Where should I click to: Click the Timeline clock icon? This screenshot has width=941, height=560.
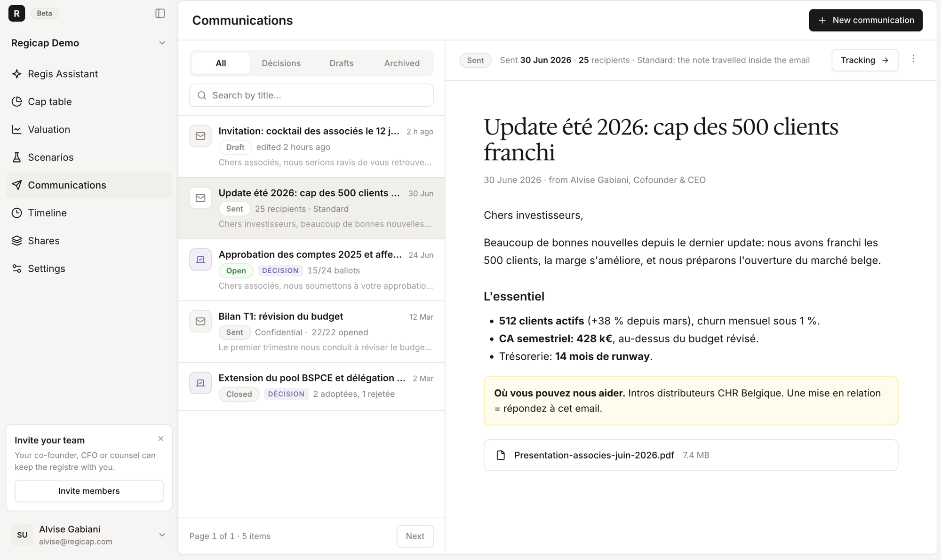click(17, 213)
